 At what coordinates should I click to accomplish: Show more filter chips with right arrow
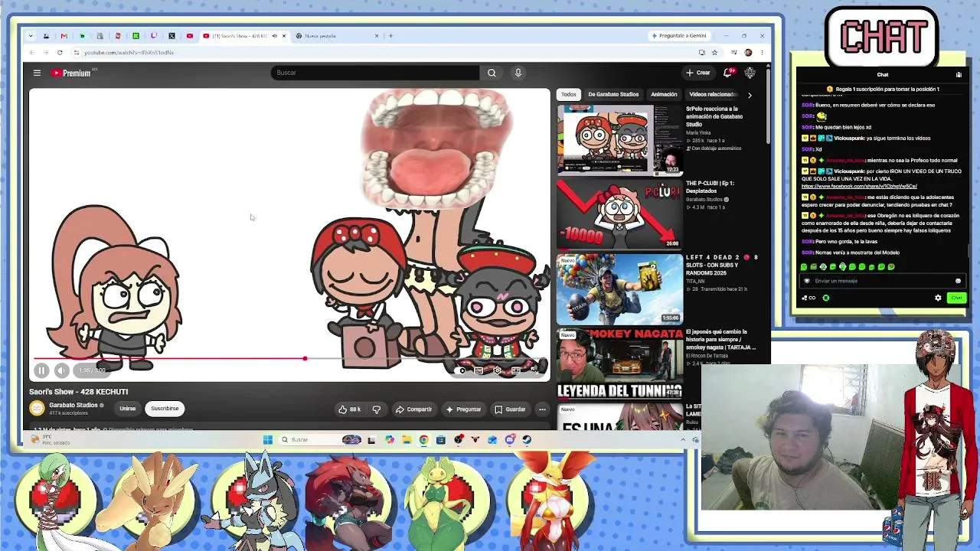750,94
